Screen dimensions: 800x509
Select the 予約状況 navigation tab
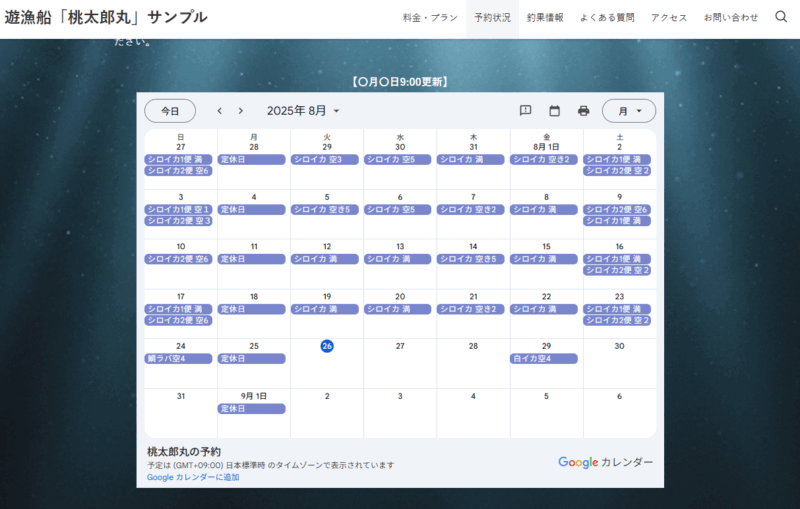tap(492, 18)
